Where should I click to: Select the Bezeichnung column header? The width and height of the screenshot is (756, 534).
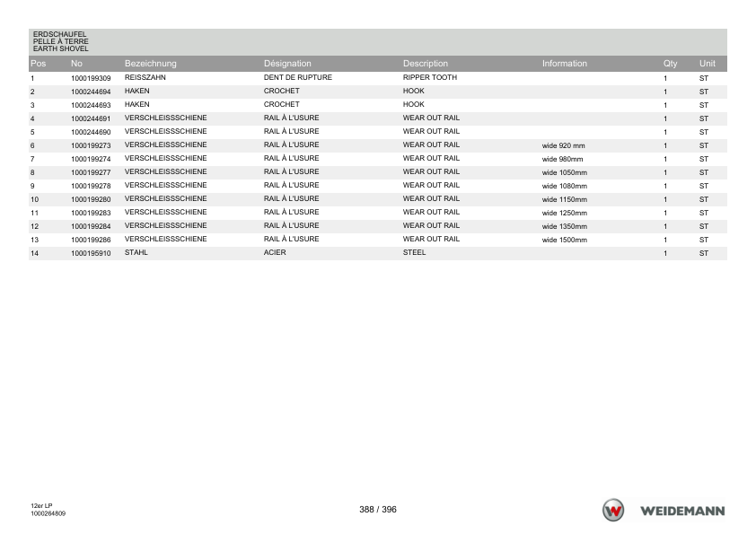(x=151, y=64)
